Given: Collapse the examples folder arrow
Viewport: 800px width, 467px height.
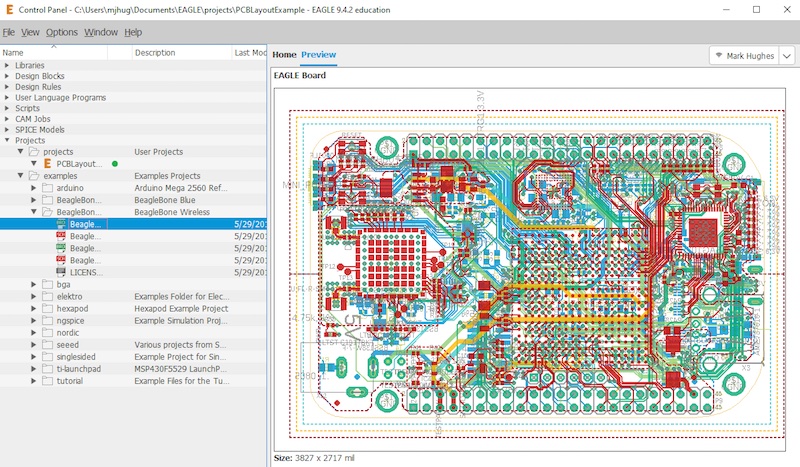Looking at the screenshot, I should tap(20, 176).
